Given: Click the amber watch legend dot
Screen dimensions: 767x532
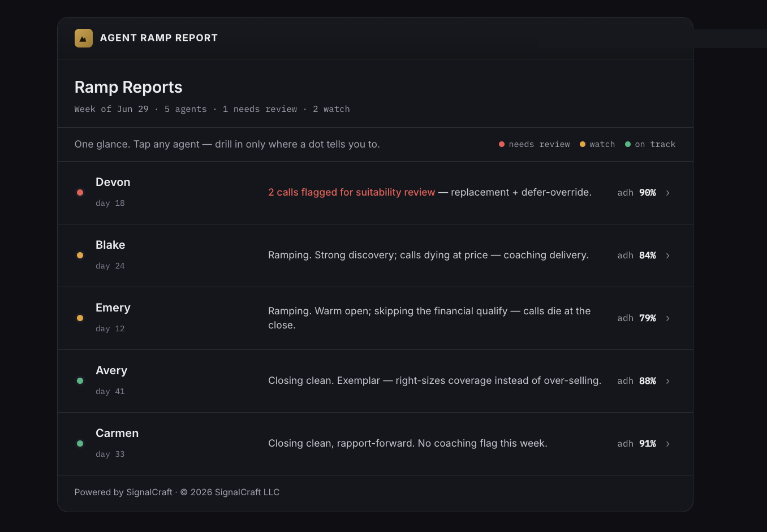Looking at the screenshot, I should click(x=583, y=144).
